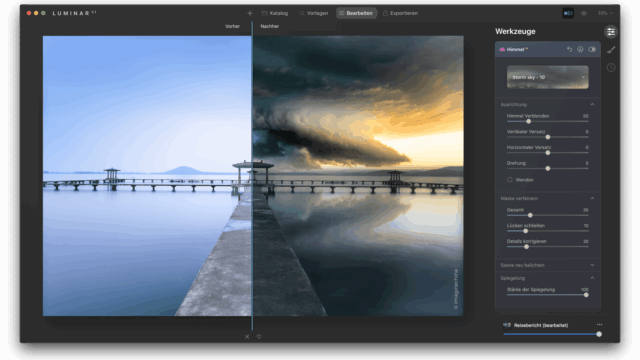The height and width of the screenshot is (360, 640).
Task: Collapse the Ausrichtung section
Action: point(592,104)
